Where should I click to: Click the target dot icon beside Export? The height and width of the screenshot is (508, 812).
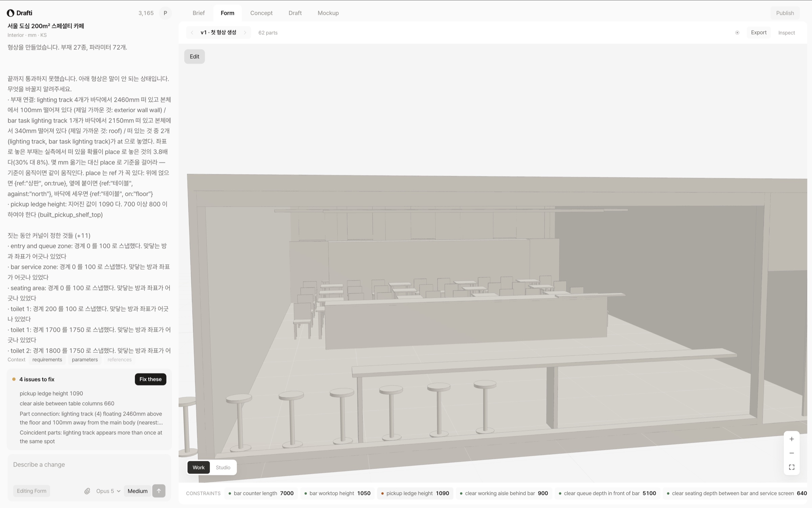point(737,32)
